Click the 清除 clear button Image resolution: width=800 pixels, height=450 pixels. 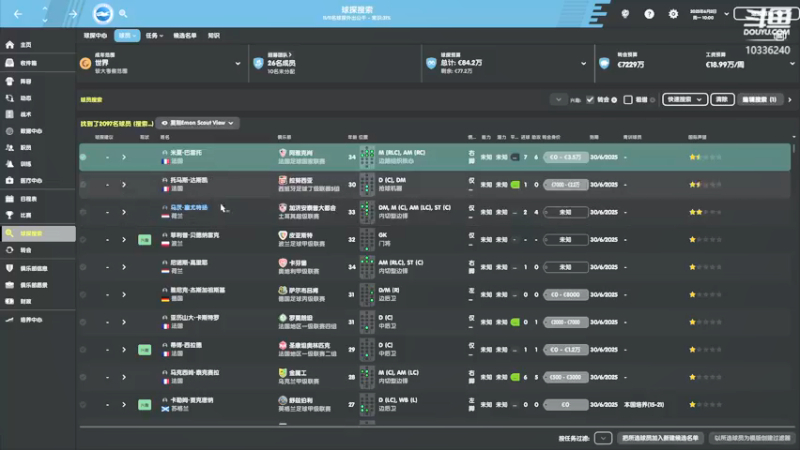point(722,99)
